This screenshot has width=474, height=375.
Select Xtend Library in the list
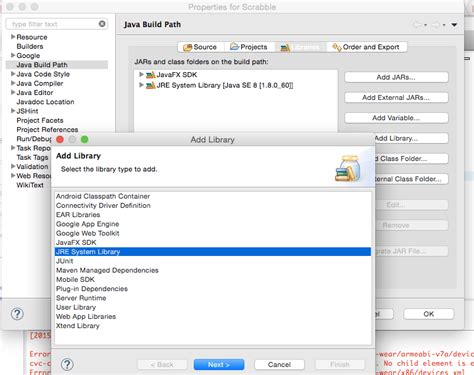pos(213,326)
